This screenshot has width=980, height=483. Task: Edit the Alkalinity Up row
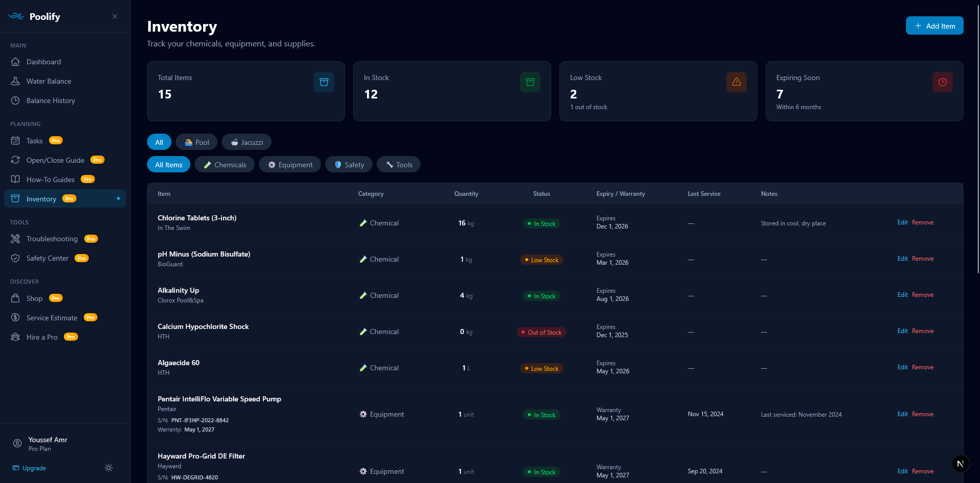[902, 295]
